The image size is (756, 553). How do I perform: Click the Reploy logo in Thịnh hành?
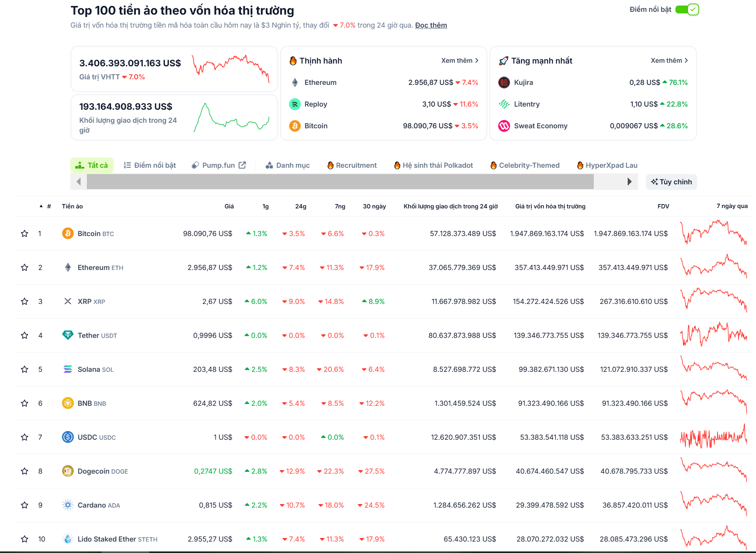295,104
